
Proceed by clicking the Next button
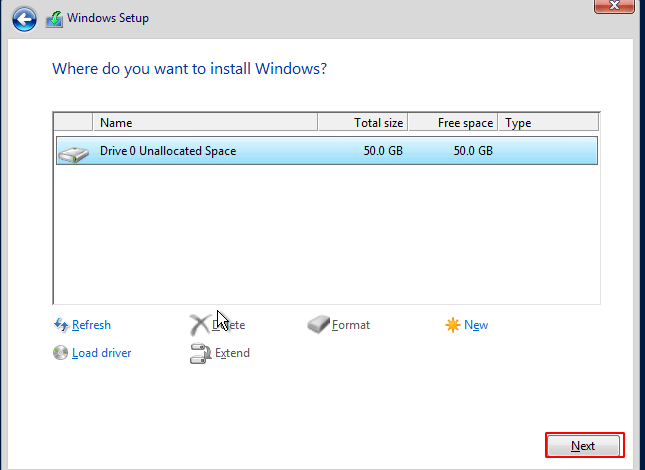coord(583,446)
